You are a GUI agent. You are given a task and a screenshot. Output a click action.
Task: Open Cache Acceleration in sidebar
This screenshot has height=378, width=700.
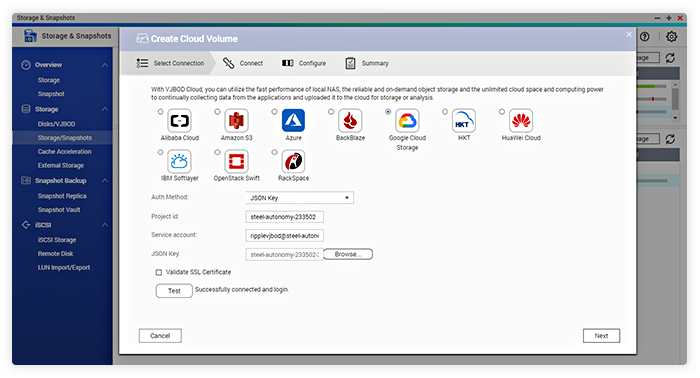tap(65, 152)
